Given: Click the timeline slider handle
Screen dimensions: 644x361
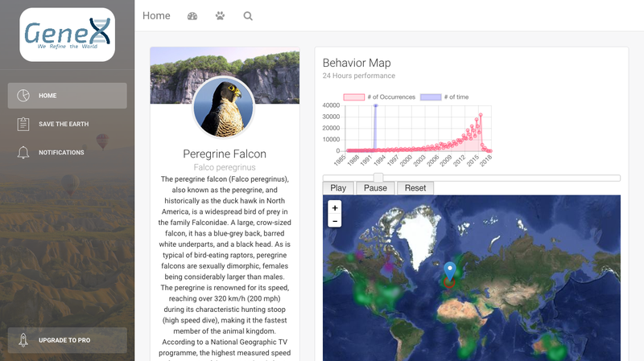Looking at the screenshot, I should pos(378,178).
